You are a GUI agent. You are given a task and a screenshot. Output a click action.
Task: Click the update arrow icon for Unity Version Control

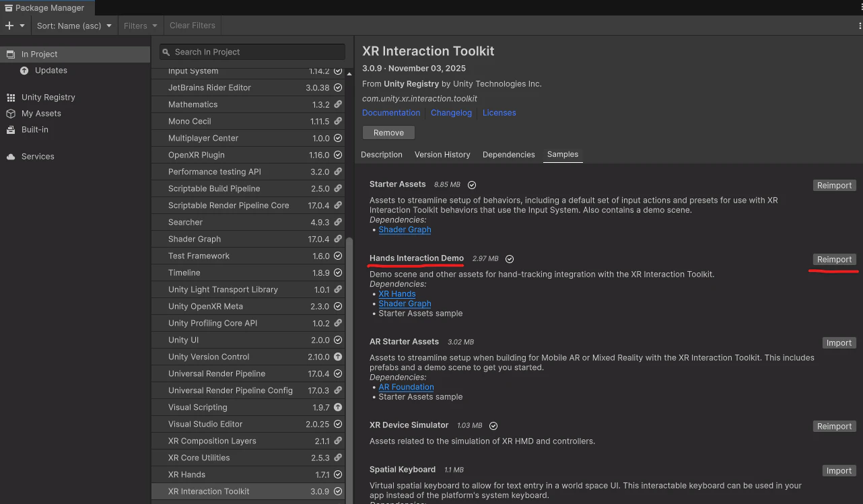click(x=338, y=357)
